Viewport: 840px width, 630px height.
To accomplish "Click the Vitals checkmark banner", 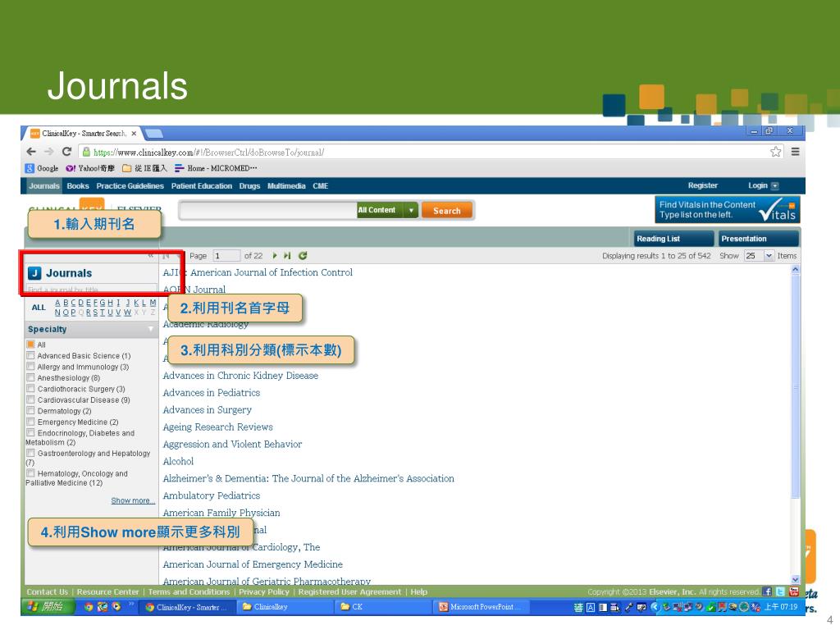I will point(727,209).
